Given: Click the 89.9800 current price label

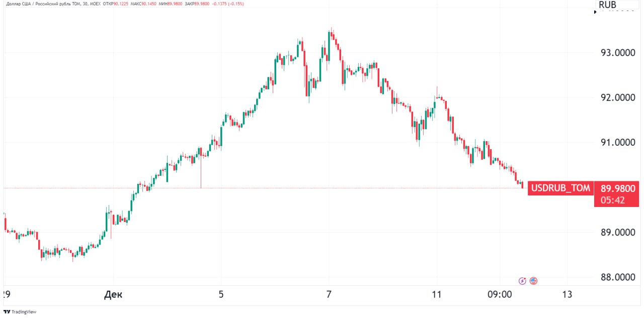Looking at the screenshot, I should pos(618,188).
